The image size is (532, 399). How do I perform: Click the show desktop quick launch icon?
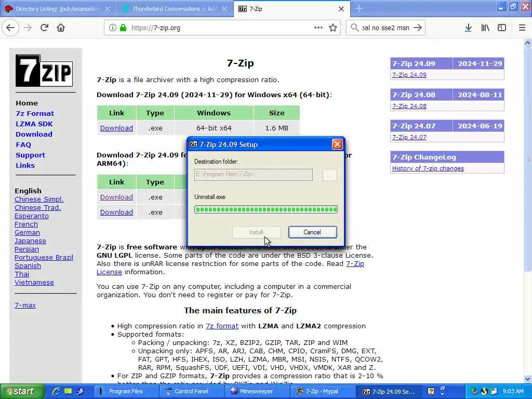(68, 391)
